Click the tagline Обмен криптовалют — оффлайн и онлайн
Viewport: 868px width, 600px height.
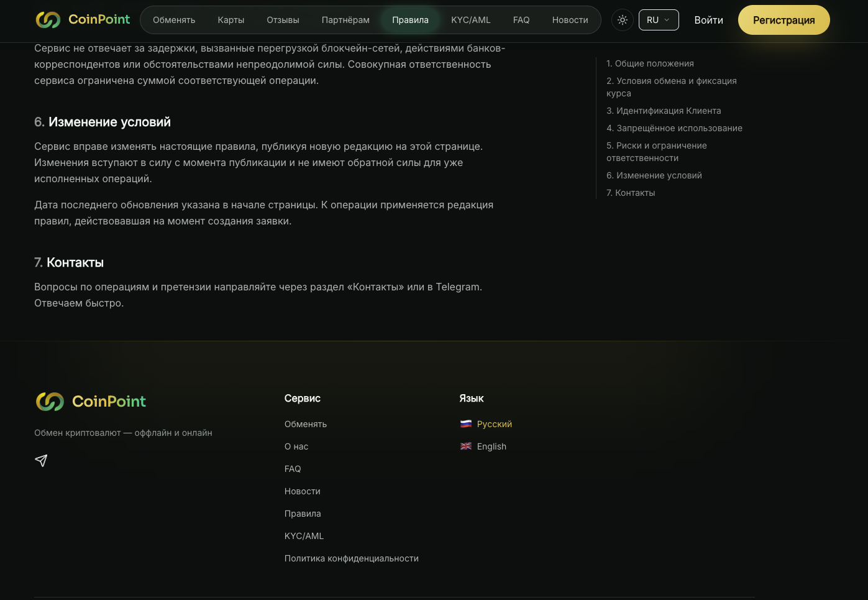click(x=123, y=433)
